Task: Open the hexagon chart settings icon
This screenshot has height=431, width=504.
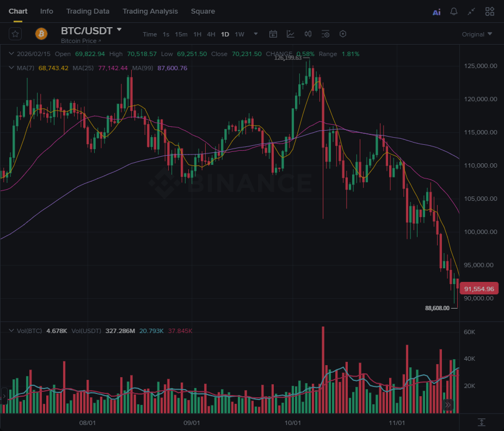Action: pos(343,34)
